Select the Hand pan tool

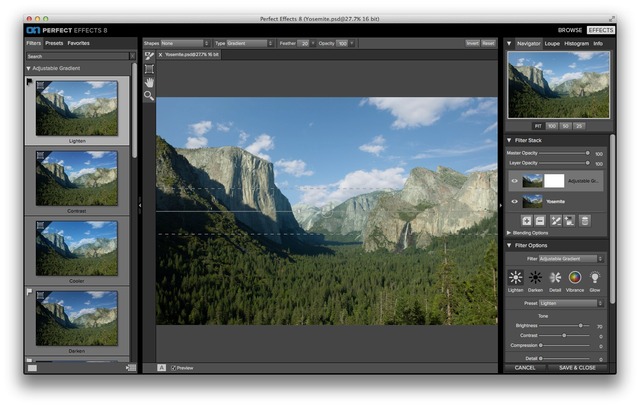(149, 82)
